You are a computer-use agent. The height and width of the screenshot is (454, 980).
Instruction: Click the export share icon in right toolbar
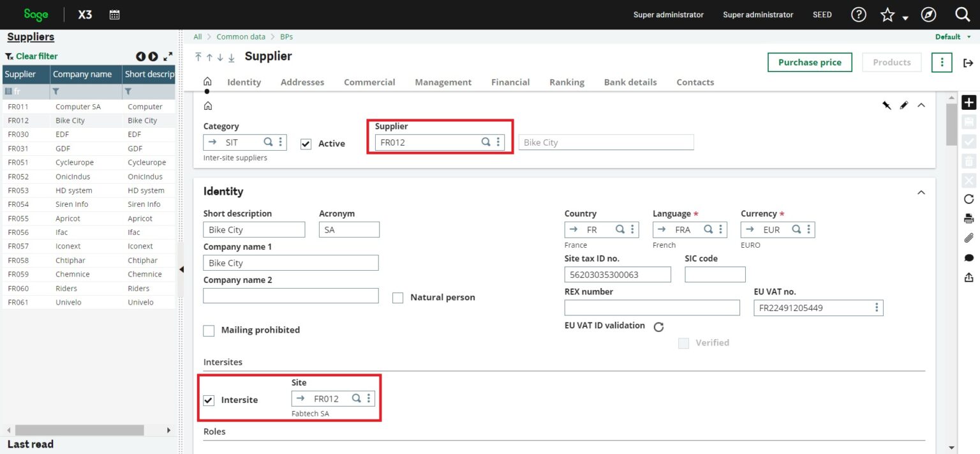click(969, 277)
